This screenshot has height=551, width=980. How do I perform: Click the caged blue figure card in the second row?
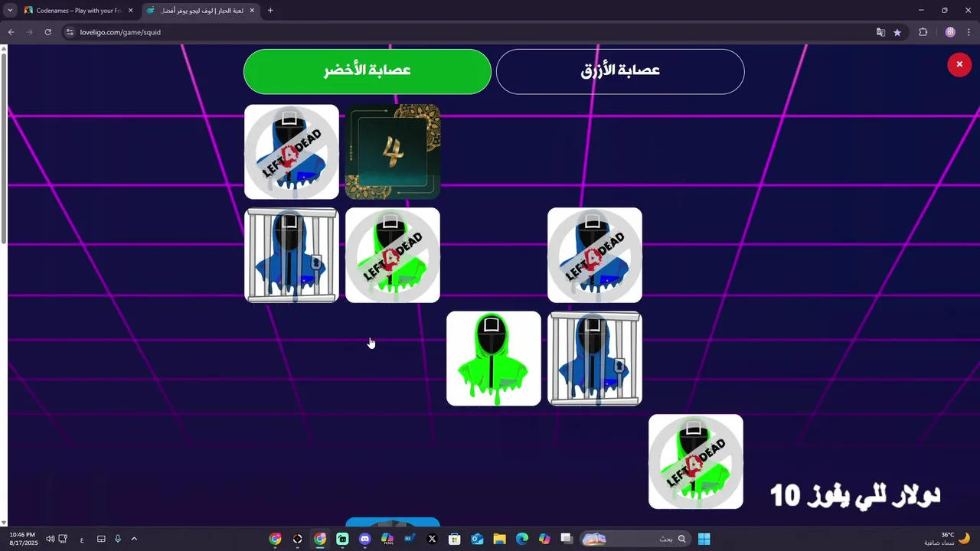pyautogui.click(x=292, y=255)
